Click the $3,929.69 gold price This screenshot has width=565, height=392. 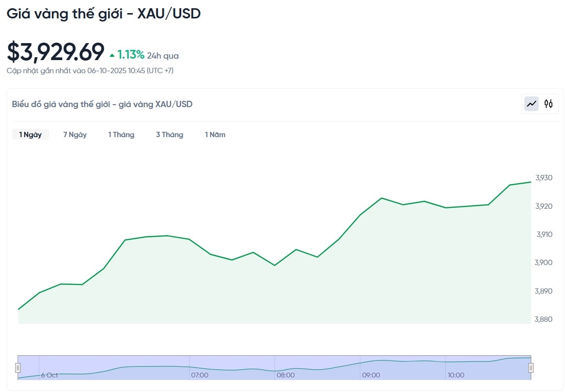coord(56,52)
